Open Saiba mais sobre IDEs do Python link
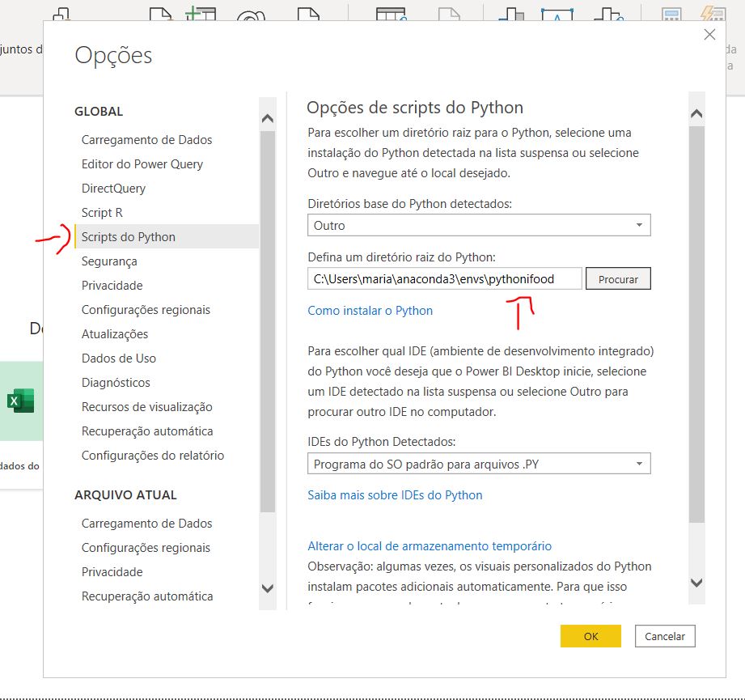The height and width of the screenshot is (700, 745). pos(395,495)
